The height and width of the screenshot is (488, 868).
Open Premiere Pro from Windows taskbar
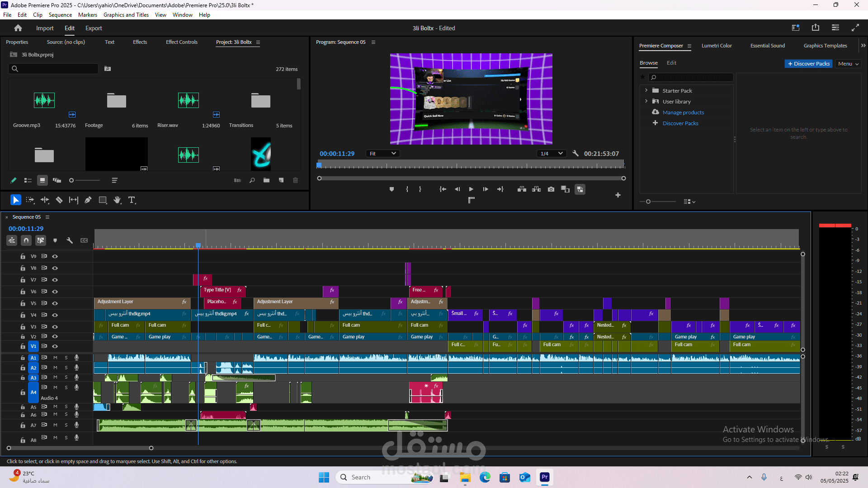tap(545, 477)
